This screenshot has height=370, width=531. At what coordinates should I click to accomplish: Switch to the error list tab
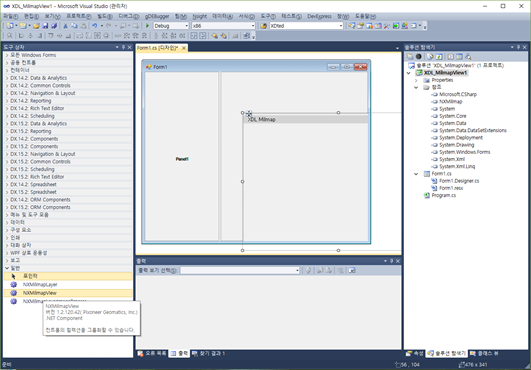point(152,353)
